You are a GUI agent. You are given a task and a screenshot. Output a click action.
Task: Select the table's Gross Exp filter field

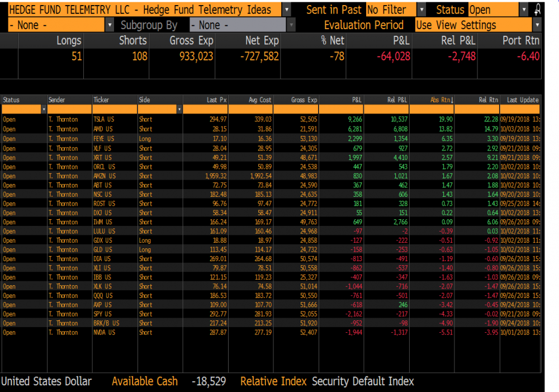(296, 109)
